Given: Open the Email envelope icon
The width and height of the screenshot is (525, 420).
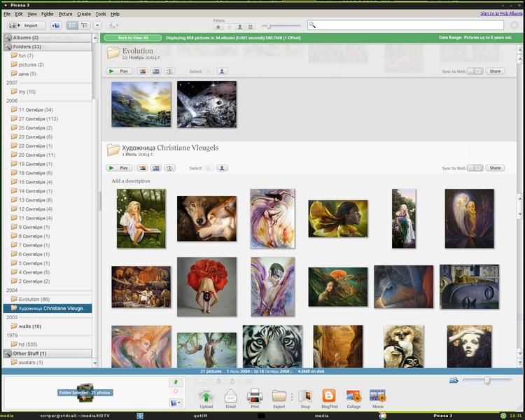Looking at the screenshot, I should [x=231, y=396].
